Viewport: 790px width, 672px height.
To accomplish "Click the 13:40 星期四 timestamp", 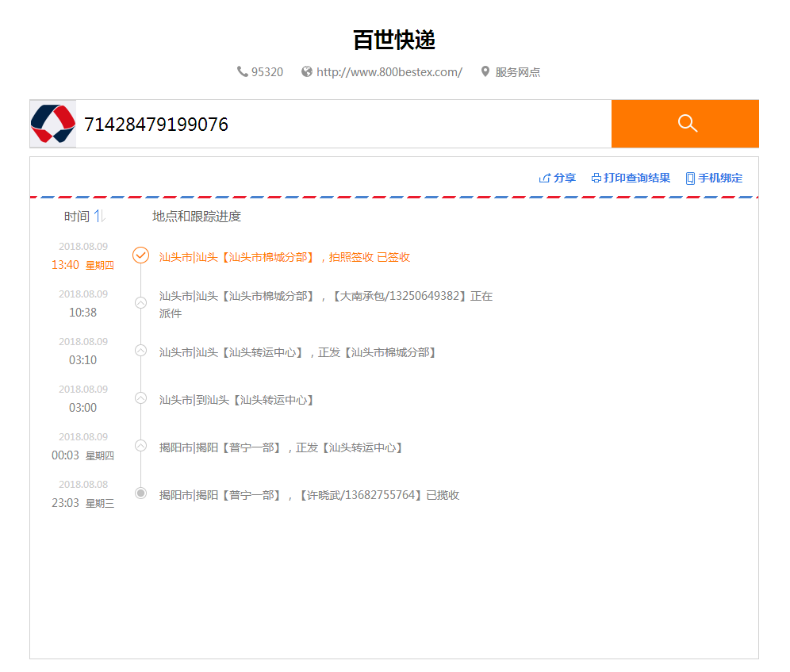I will (x=82, y=265).
